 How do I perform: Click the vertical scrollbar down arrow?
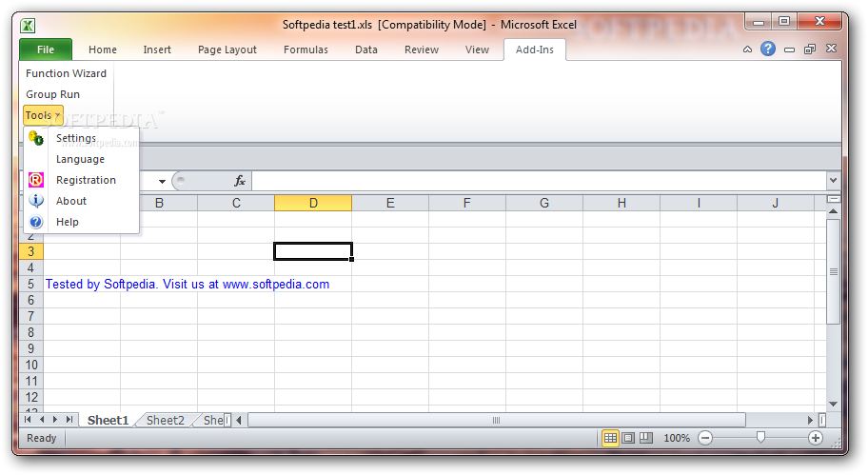pos(833,405)
